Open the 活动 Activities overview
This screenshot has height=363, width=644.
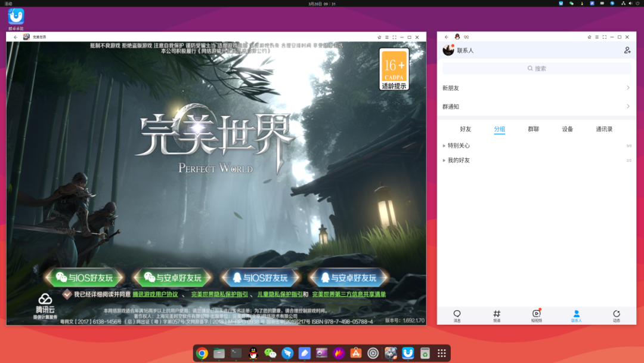(8, 4)
